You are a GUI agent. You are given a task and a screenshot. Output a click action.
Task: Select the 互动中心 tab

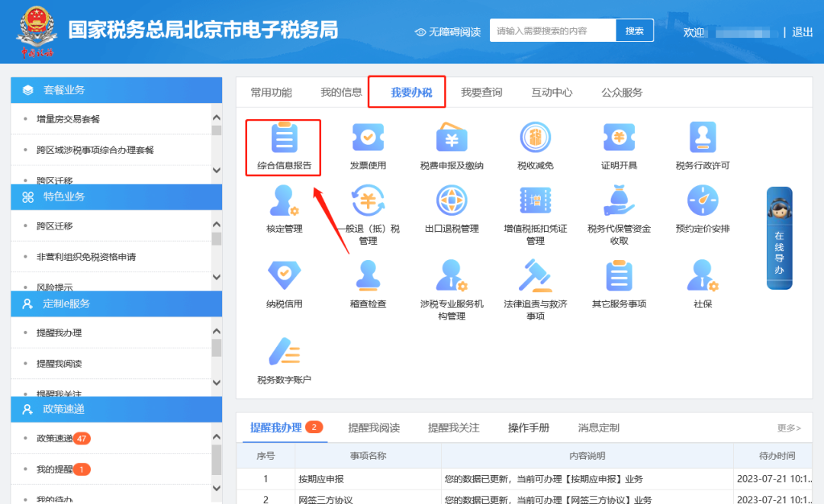point(552,92)
